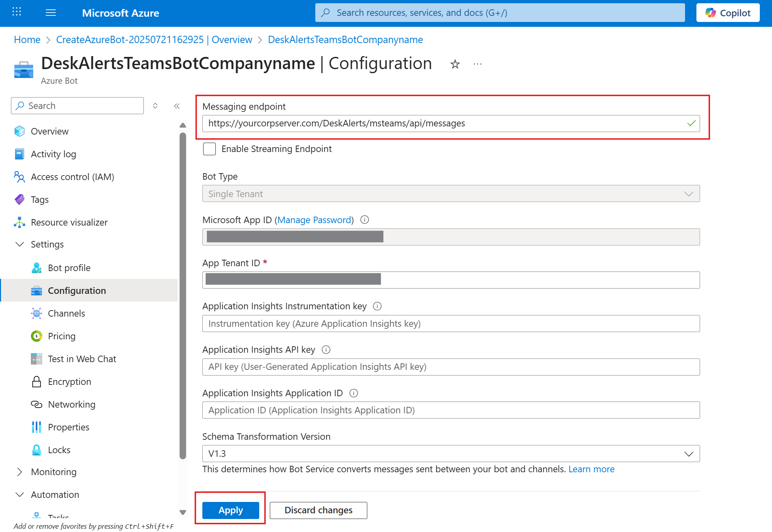Screen dimensions: 772x532
Task: Enable the Streaming Endpoint checkbox
Action: (x=209, y=149)
